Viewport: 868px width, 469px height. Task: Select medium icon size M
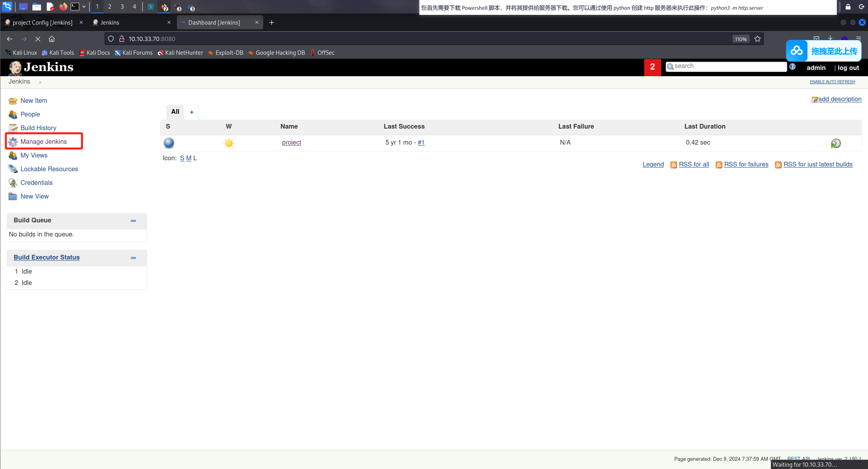click(189, 158)
